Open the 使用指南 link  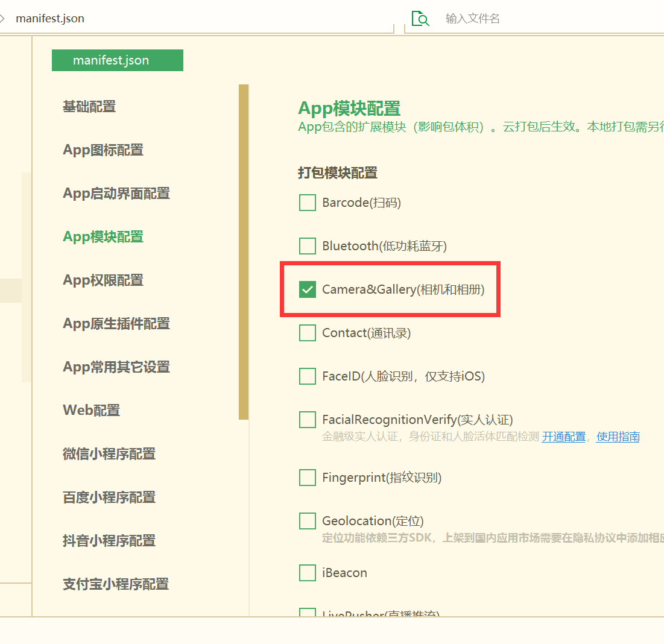coord(618,437)
